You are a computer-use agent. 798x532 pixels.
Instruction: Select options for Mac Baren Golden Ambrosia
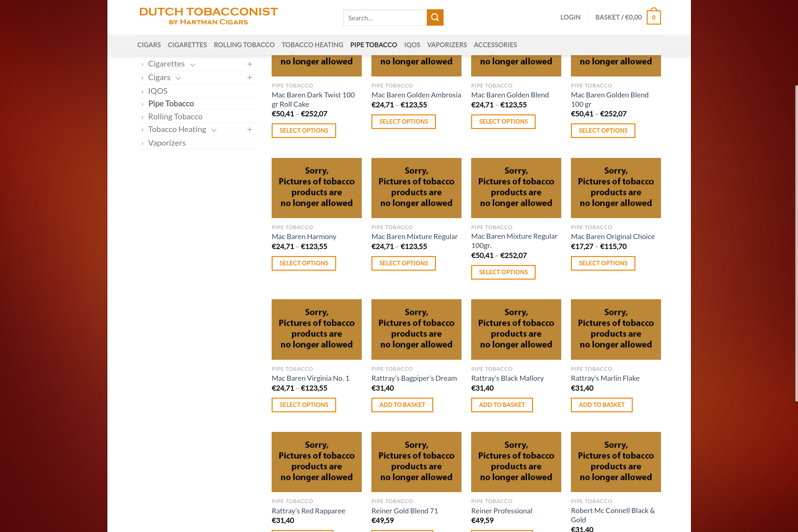tap(403, 121)
